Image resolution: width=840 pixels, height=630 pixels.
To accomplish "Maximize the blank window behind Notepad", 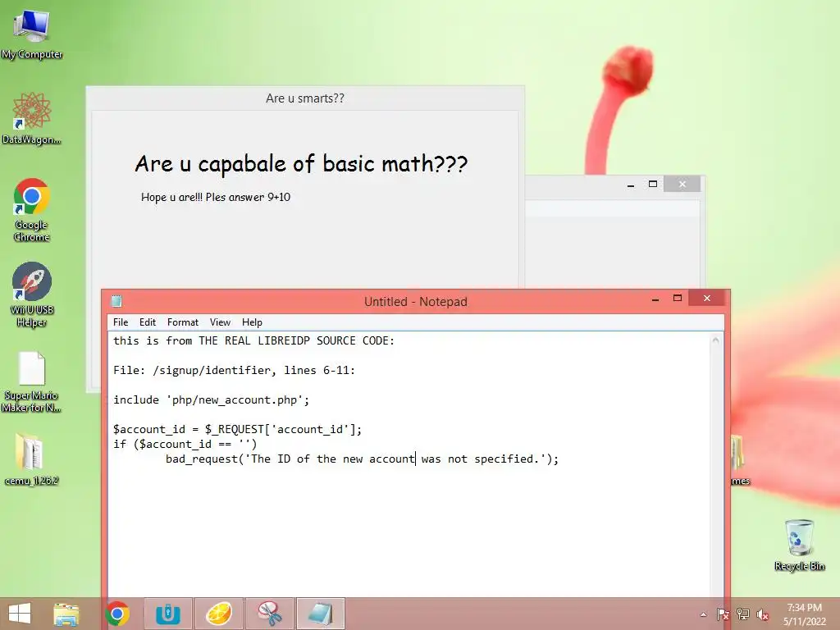I will pos(652,185).
